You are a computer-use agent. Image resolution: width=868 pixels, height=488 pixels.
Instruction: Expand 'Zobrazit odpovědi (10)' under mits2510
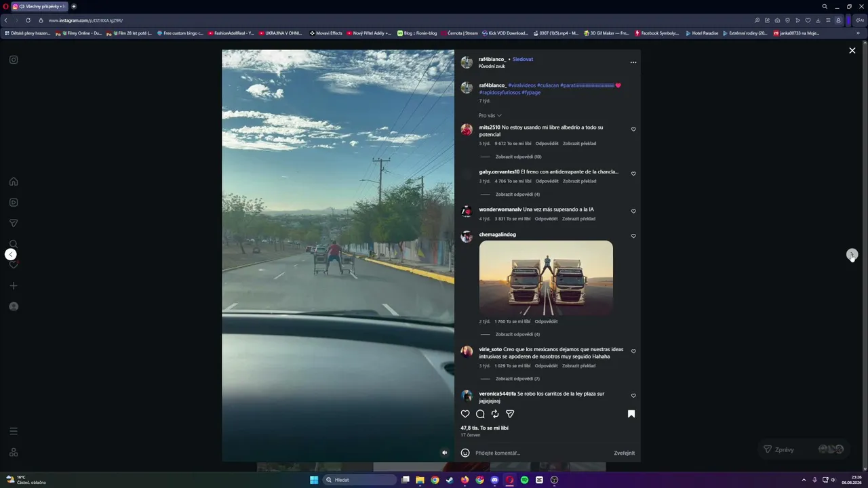pos(518,157)
